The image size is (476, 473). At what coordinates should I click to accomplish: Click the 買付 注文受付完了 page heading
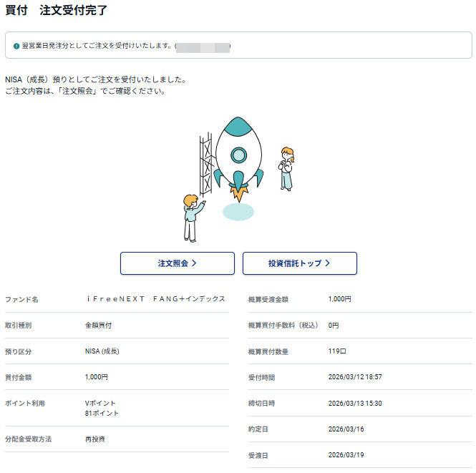[x=57, y=12]
